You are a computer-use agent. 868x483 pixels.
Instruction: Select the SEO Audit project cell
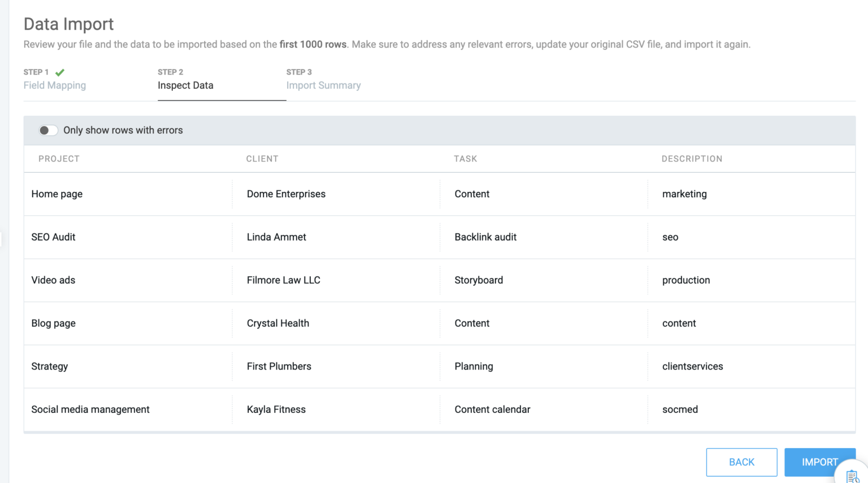tap(128, 237)
